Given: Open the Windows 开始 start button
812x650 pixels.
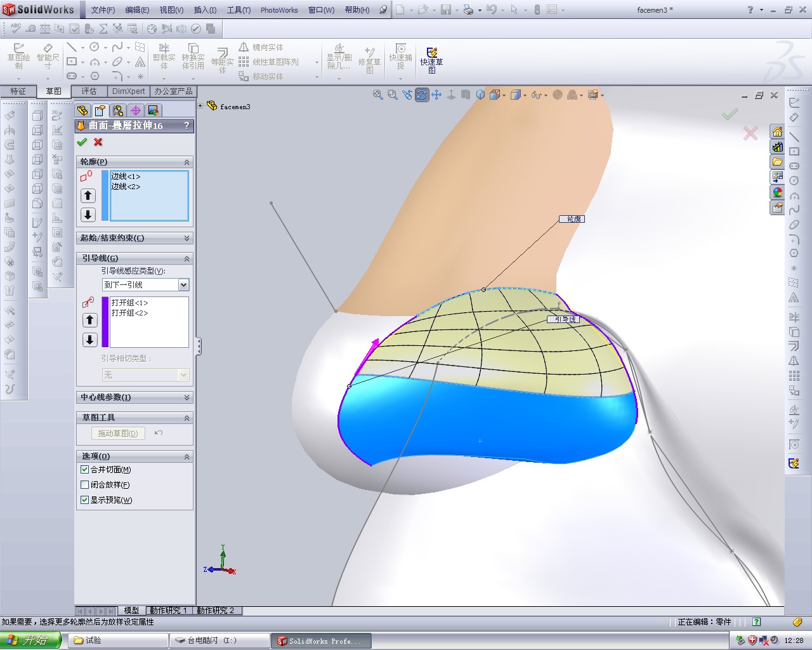Looking at the screenshot, I should (x=30, y=640).
